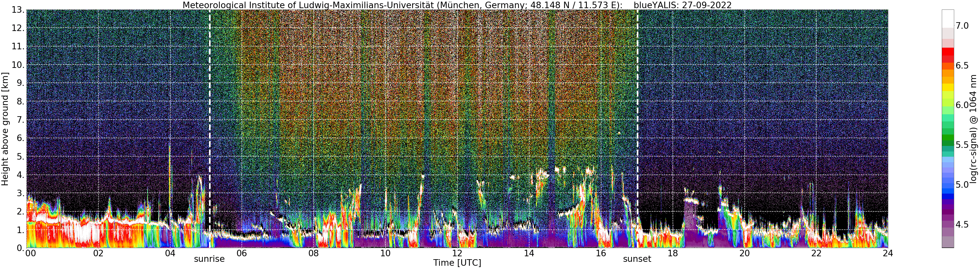Click the time tick label '06'
The height and width of the screenshot is (269, 980).
point(242,253)
